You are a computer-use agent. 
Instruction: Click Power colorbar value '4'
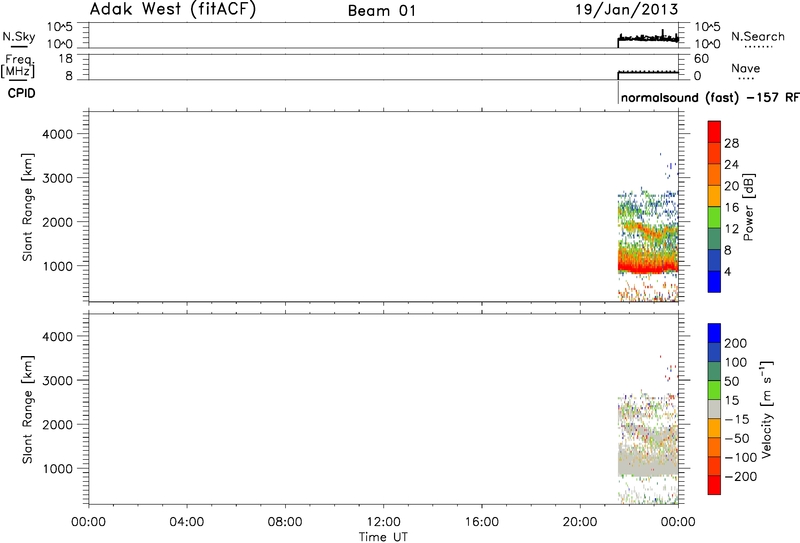coord(728,272)
